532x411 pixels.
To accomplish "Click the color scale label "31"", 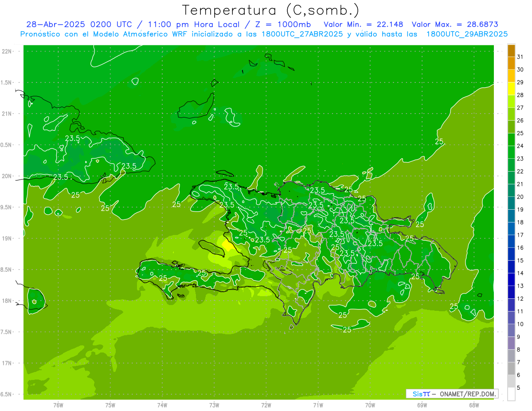I will tap(520, 57).
